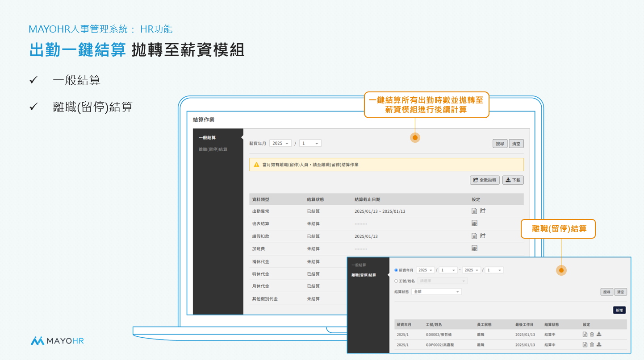The image size is (644, 360).
Task: Click 月休代金 row label
Action: point(261,286)
